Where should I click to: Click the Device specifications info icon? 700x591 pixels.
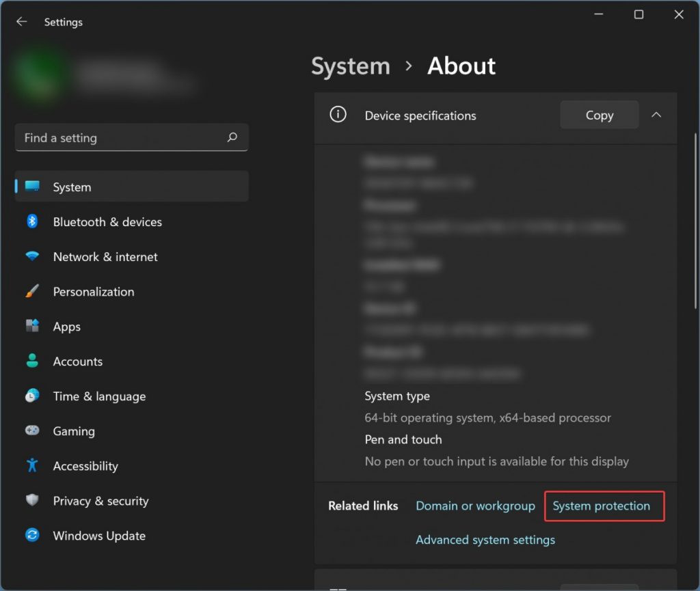point(338,115)
